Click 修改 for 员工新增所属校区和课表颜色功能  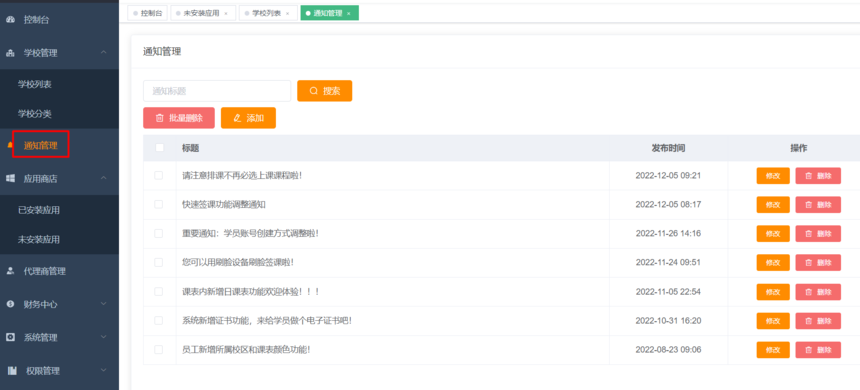(x=773, y=350)
